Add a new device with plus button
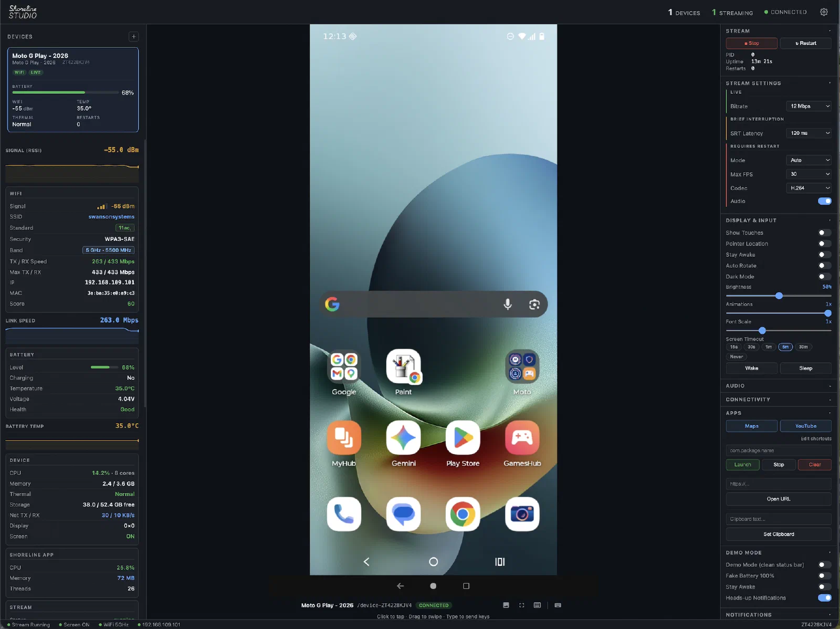This screenshot has height=629, width=840. [x=134, y=37]
